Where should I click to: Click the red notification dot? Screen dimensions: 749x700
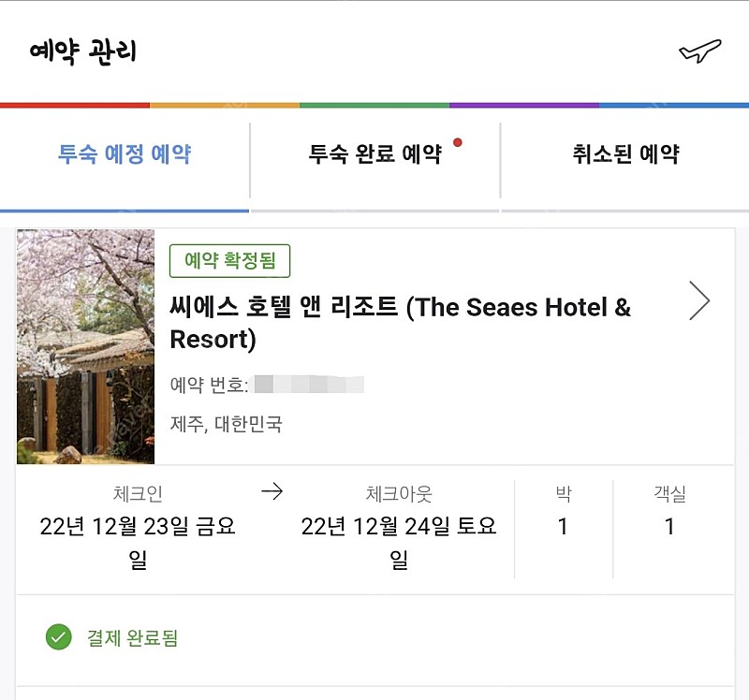click(458, 142)
